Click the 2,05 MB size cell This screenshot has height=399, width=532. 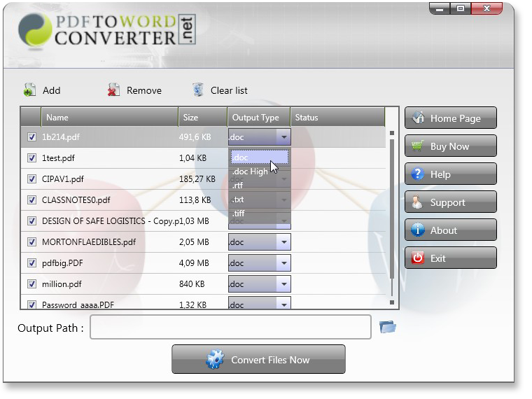point(194,242)
